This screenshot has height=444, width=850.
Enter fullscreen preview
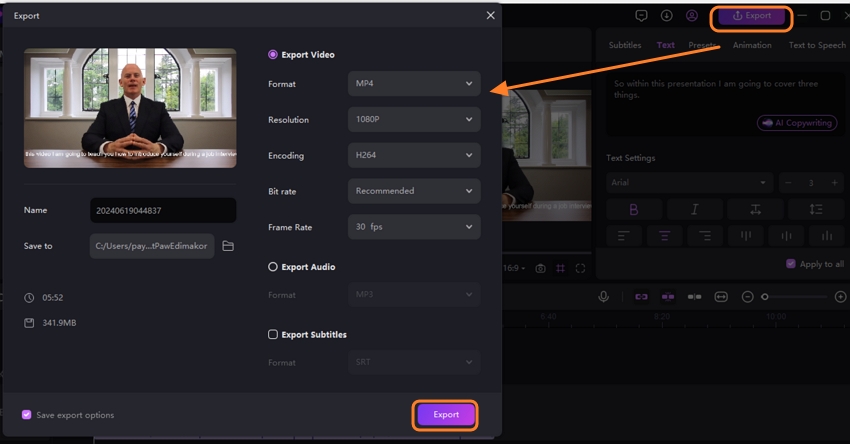[x=581, y=268]
